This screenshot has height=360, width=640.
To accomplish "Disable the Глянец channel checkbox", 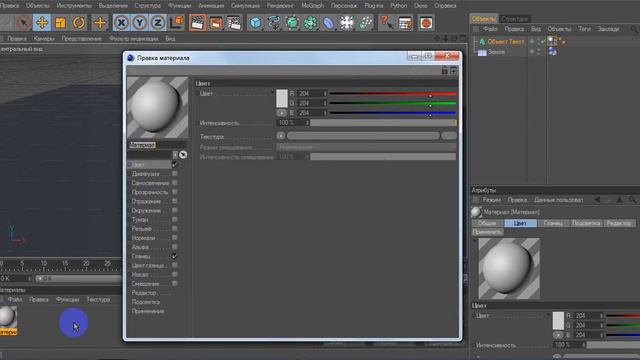I will 175,256.
